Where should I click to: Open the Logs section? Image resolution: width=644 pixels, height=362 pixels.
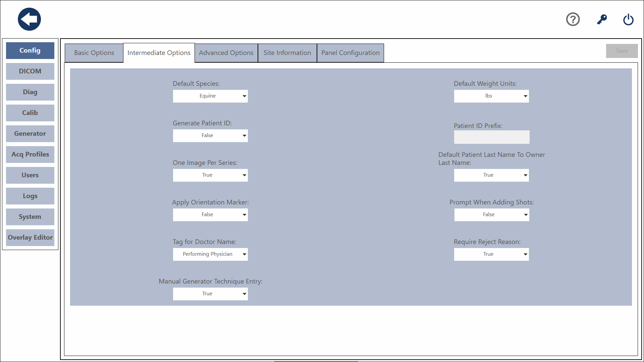pos(30,196)
